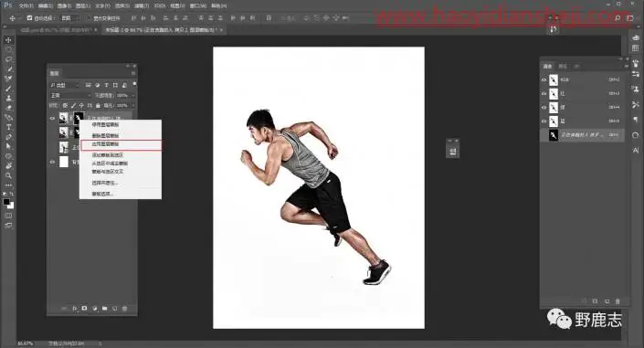
Task: Click the foreground color swatch
Action: click(x=6, y=202)
